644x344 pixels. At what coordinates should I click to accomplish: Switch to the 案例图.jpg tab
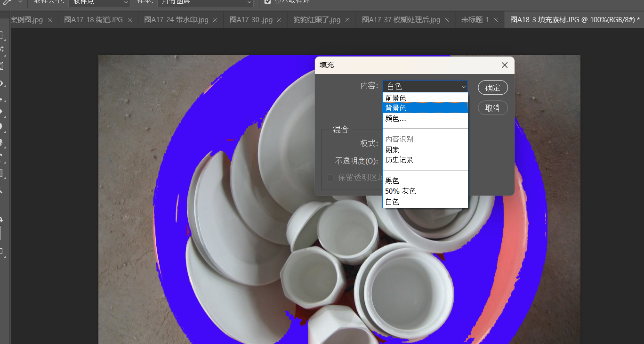pyautogui.click(x=26, y=20)
